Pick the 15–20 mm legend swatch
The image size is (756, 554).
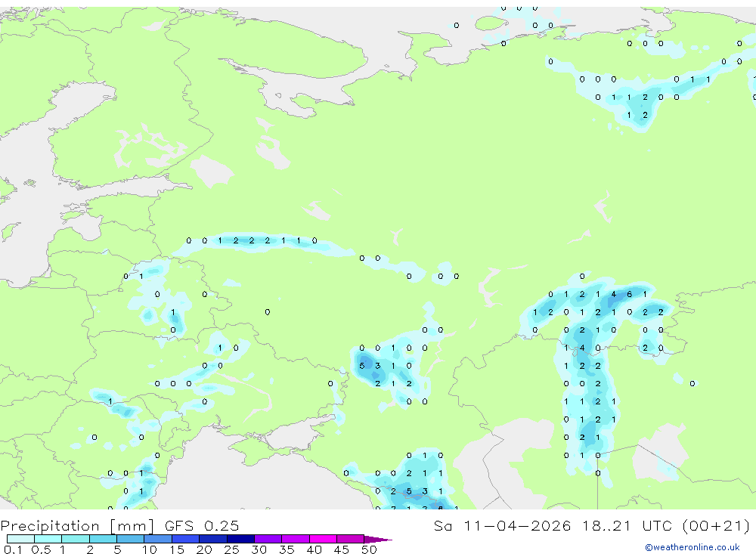[186, 539]
